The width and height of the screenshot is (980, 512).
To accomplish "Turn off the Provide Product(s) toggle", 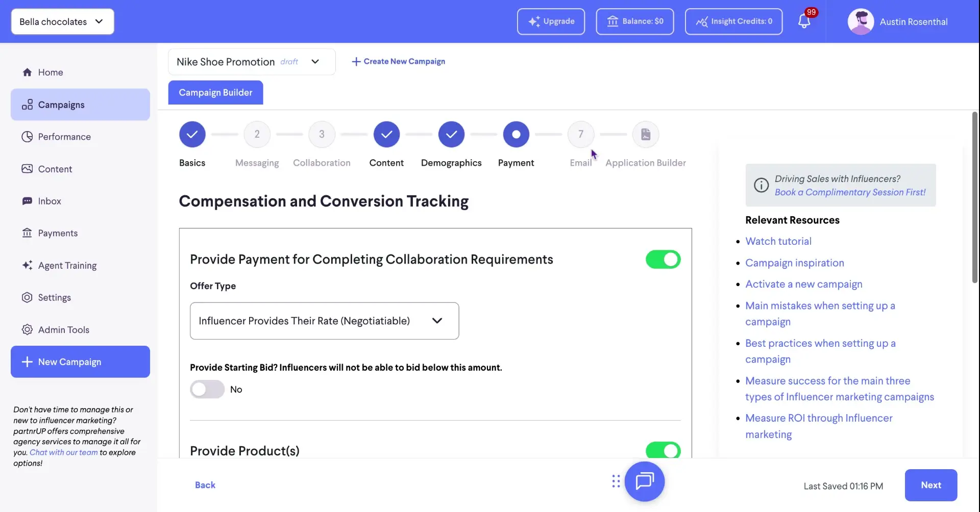I will pyautogui.click(x=663, y=450).
